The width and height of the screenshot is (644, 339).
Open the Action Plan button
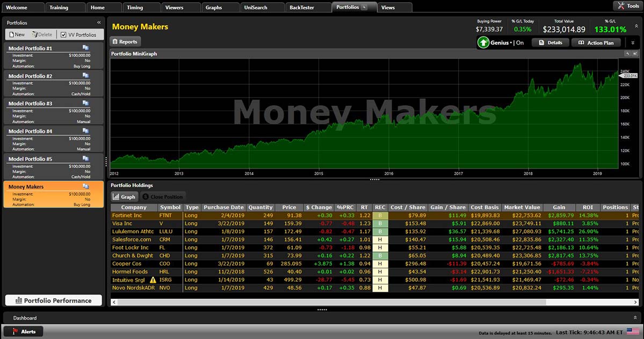coord(595,42)
